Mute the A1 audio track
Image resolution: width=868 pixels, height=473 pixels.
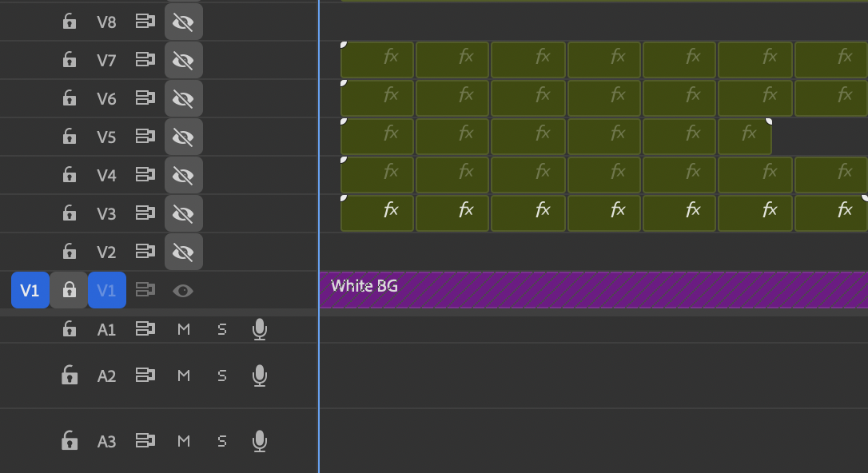[183, 328]
